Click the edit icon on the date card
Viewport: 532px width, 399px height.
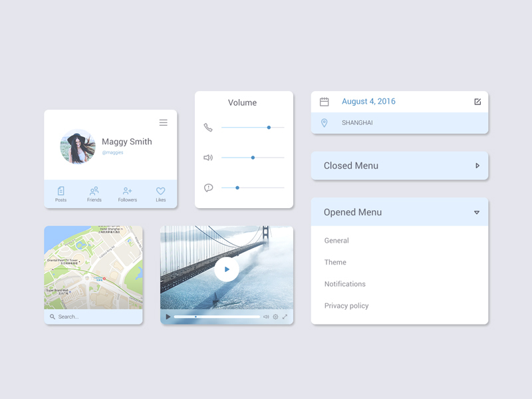[477, 101]
